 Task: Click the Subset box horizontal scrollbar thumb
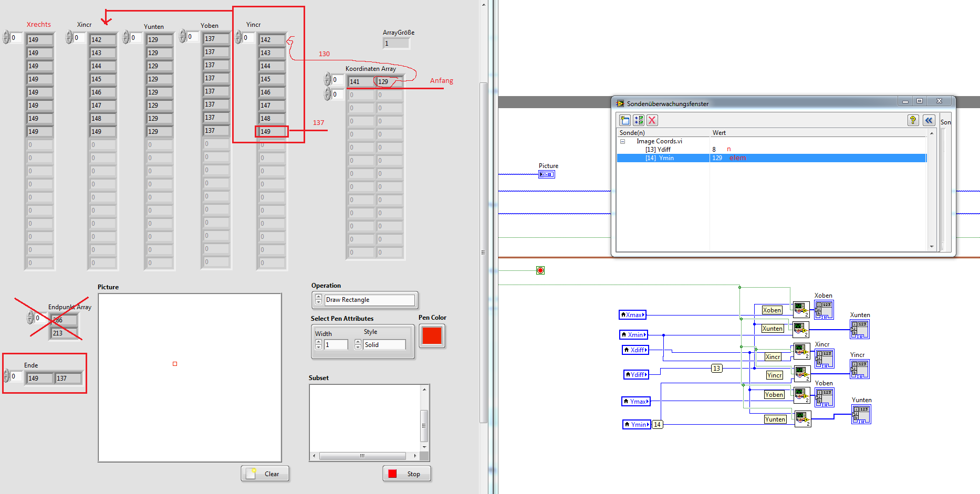(362, 456)
